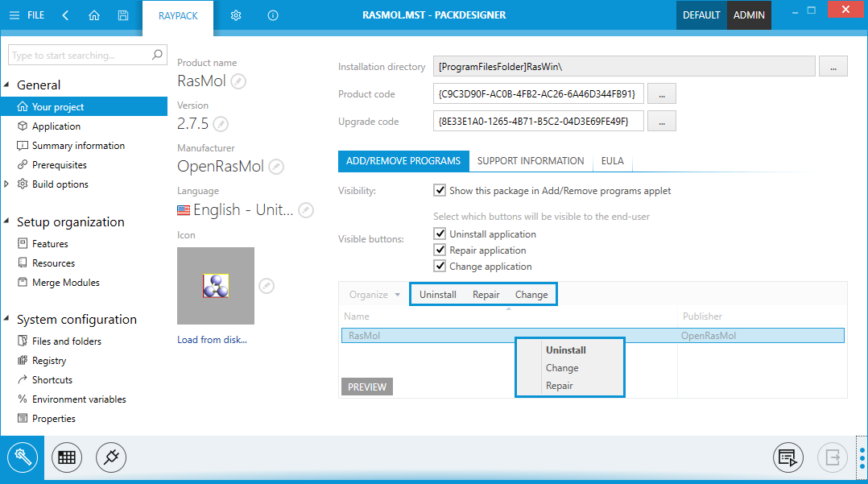Toggle Show this package in Add/Remove programs
868x484 pixels.
(440, 191)
